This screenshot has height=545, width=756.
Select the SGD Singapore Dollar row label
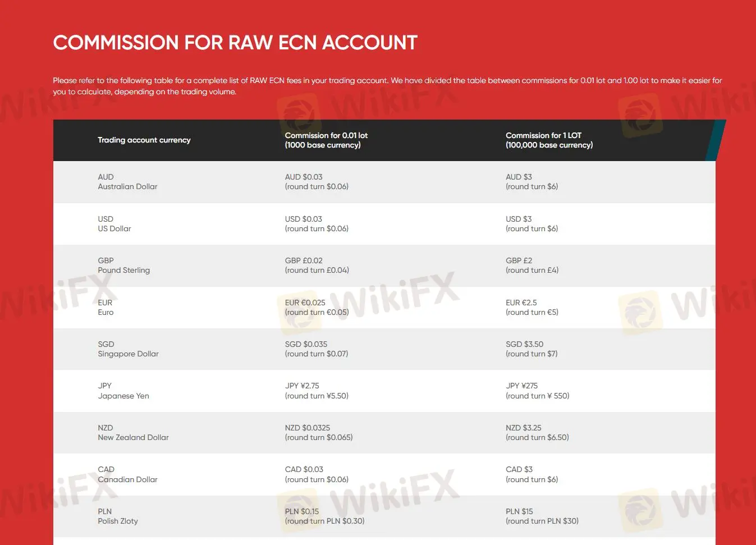[x=128, y=349]
